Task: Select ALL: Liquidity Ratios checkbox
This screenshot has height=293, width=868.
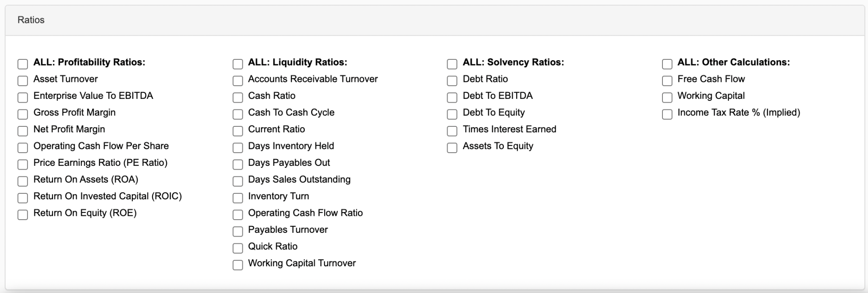Action: (x=238, y=64)
